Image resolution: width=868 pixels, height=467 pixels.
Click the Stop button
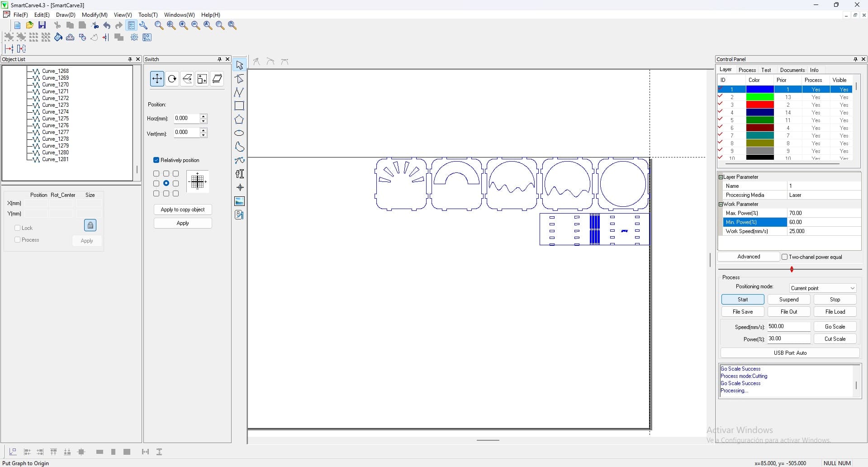(835, 300)
